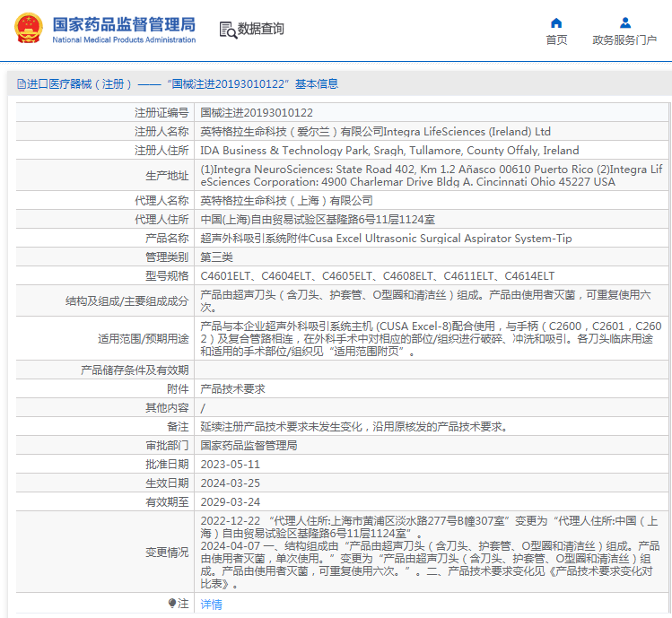Click the 生产地址 Integra NeuroSciences value
672x618 pixels.
[x=432, y=175]
